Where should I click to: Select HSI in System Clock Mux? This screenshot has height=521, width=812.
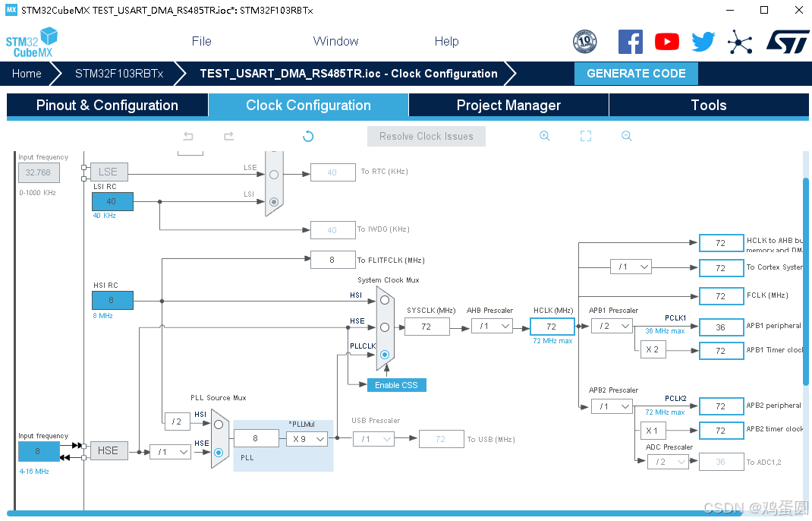tap(385, 300)
